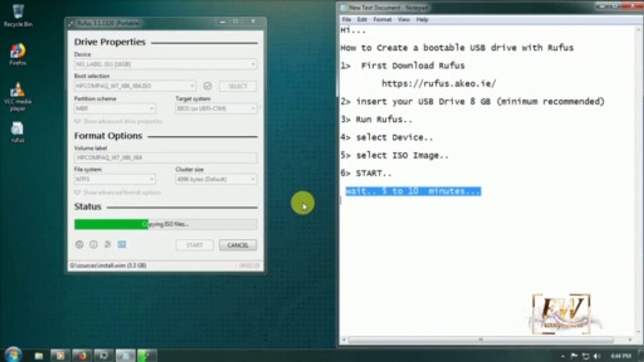
Task: Cancel the ISO copying process
Action: coord(238,245)
